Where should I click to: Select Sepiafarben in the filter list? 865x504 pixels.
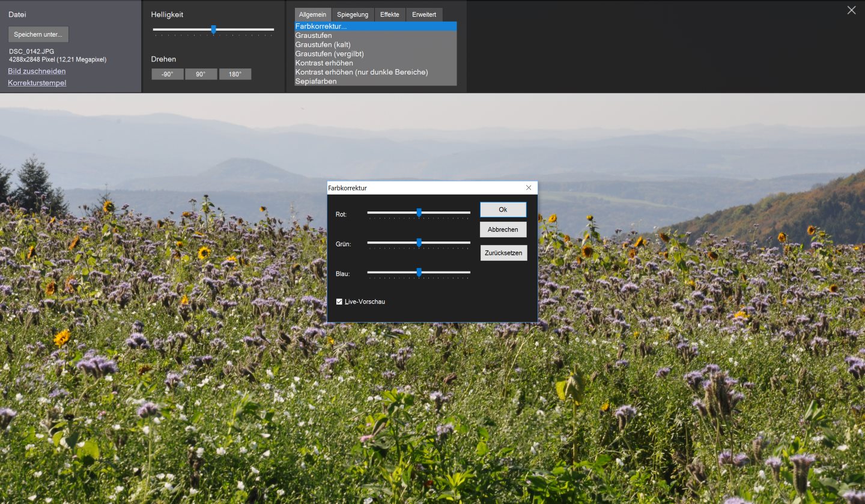coord(316,81)
